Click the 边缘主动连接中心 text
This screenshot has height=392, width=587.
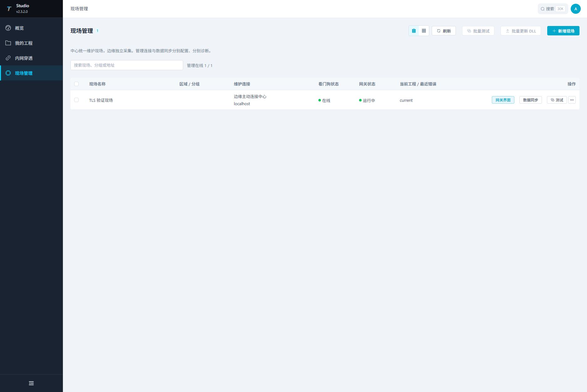coord(250,96)
